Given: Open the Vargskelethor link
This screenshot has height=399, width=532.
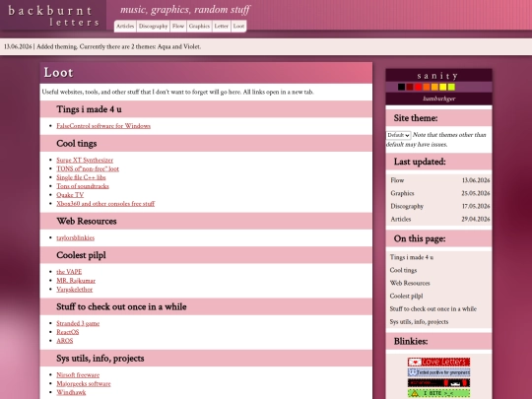Looking at the screenshot, I should click(75, 290).
